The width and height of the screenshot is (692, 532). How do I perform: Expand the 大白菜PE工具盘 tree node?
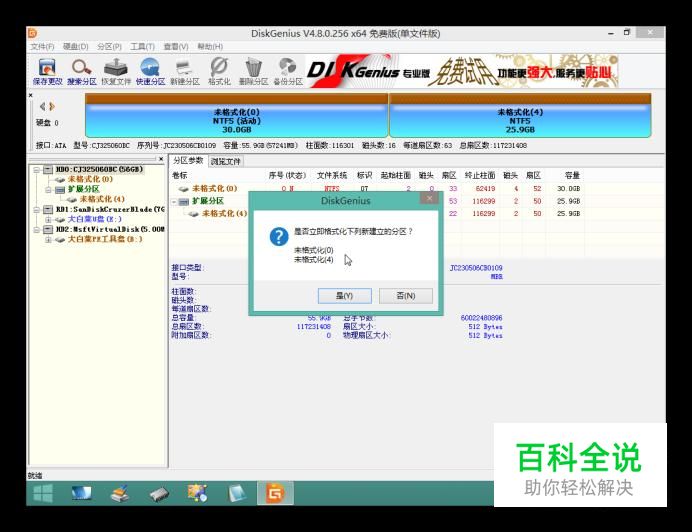[x=48, y=239]
